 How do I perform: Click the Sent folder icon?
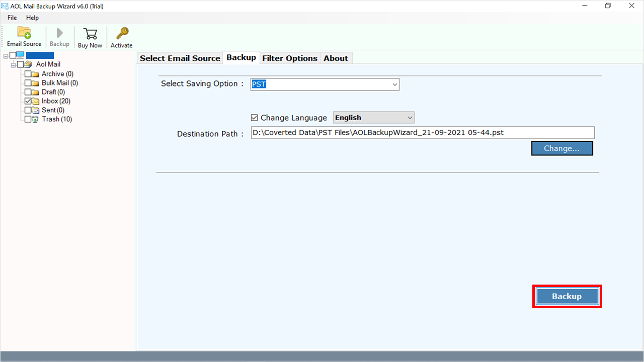point(35,110)
